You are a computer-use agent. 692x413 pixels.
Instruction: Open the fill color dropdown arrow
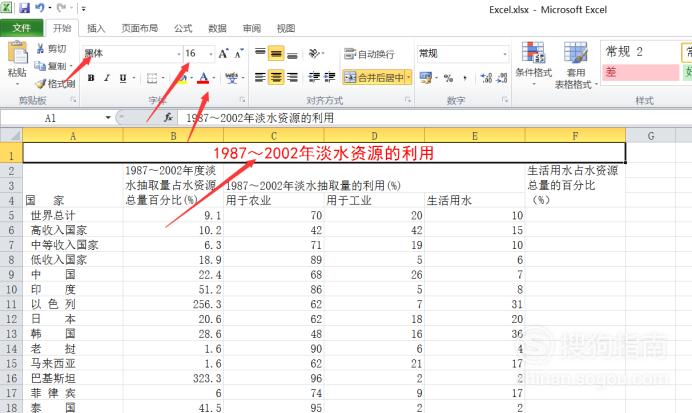[x=192, y=78]
